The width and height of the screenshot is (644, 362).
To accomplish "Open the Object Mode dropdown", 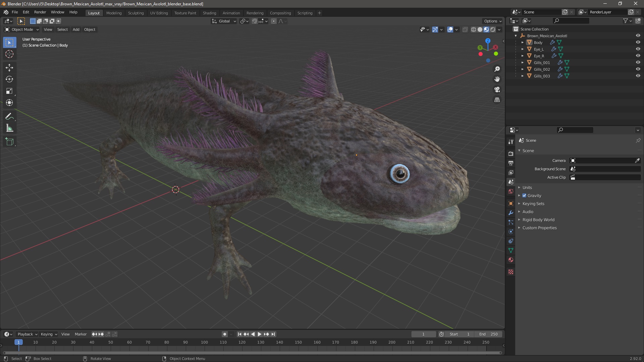I will coord(22,29).
